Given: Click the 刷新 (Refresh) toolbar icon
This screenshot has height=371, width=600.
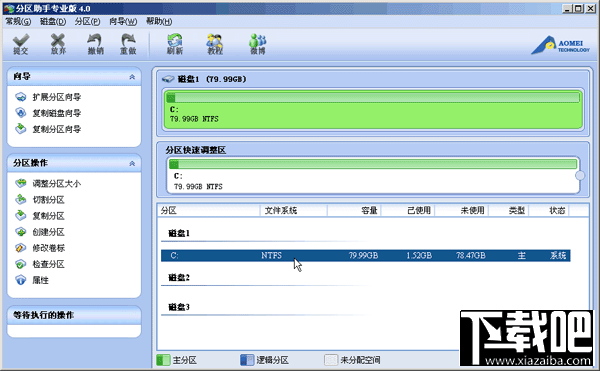Looking at the screenshot, I should click(x=175, y=43).
